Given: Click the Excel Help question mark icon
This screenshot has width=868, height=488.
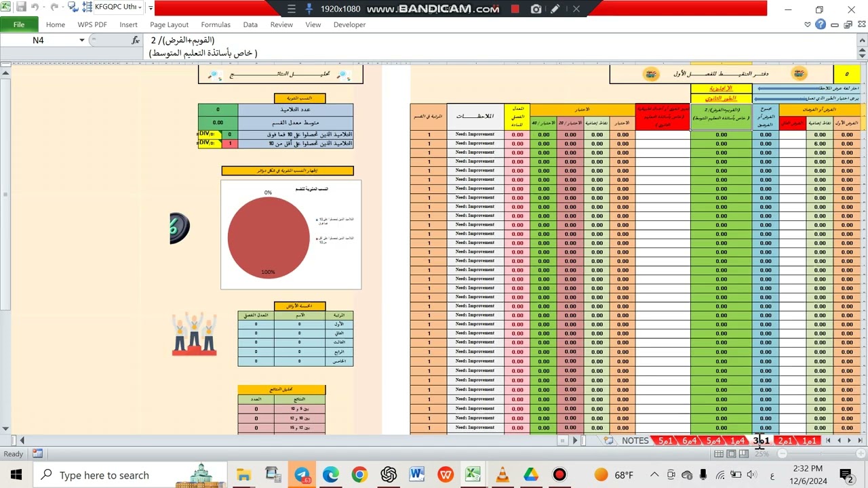Looking at the screenshot, I should 821,24.
